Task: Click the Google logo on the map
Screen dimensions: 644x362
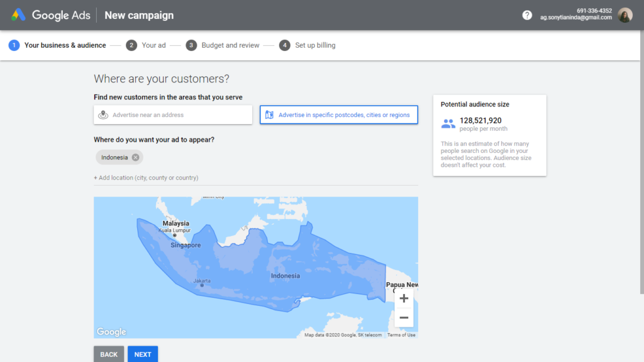Action: click(x=111, y=332)
